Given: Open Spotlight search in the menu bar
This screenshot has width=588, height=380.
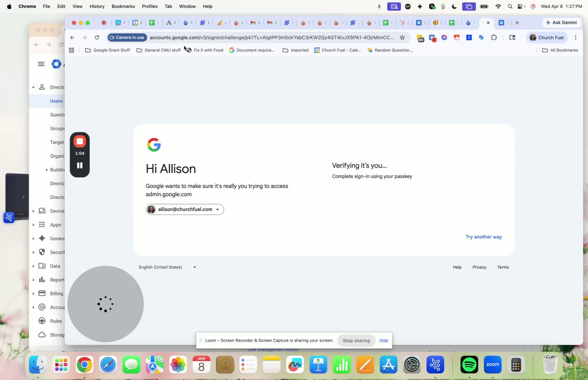Looking at the screenshot, I should [510, 6].
